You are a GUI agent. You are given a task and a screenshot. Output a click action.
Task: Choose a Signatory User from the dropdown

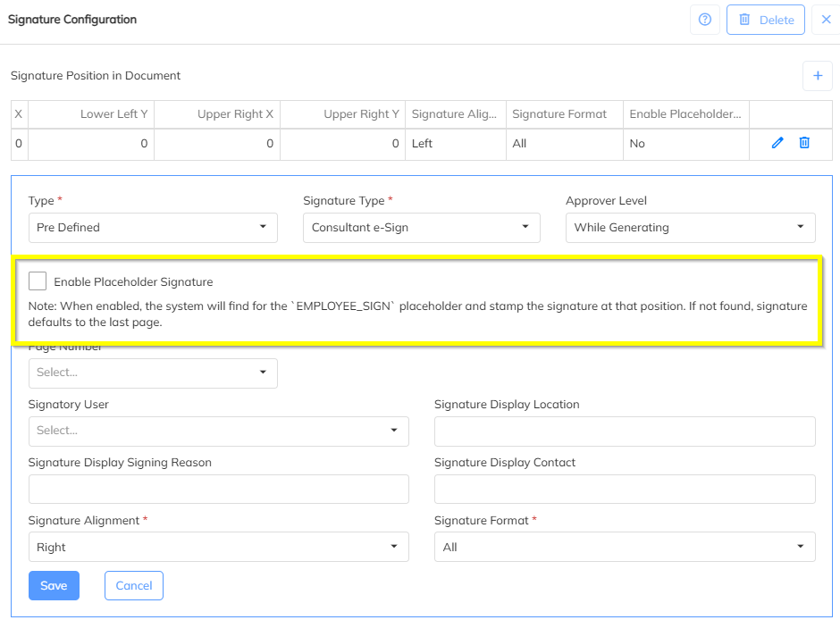(x=218, y=431)
